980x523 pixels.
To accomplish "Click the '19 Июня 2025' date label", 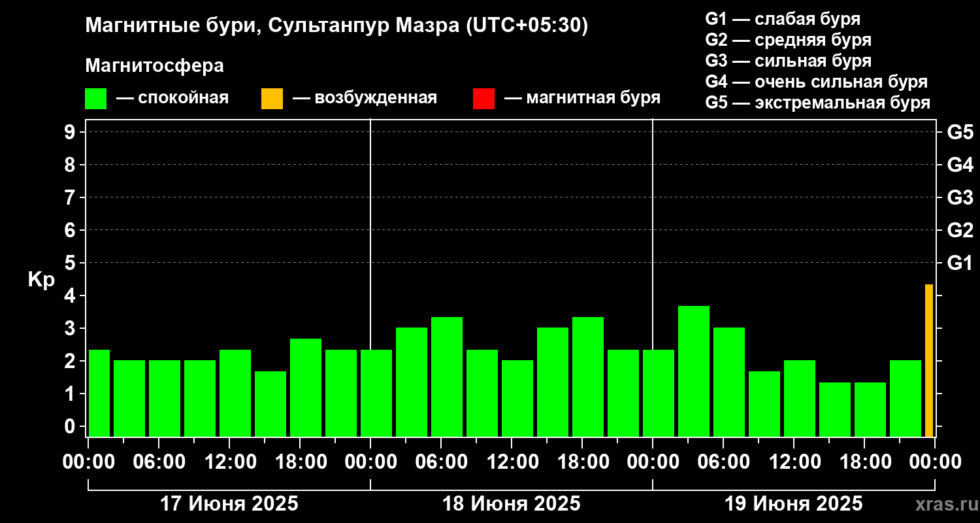I will coord(794,504).
